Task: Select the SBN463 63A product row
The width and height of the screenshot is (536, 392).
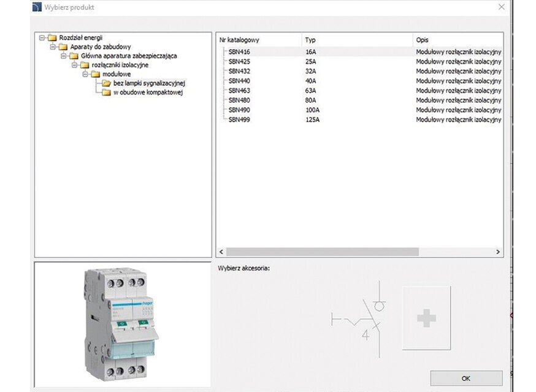Action: [x=239, y=91]
